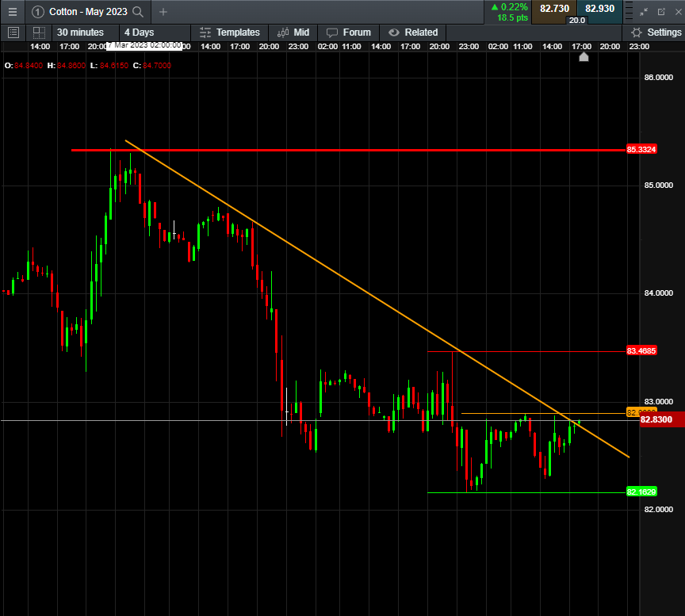Click the 86.0000 axis price

coord(659,78)
